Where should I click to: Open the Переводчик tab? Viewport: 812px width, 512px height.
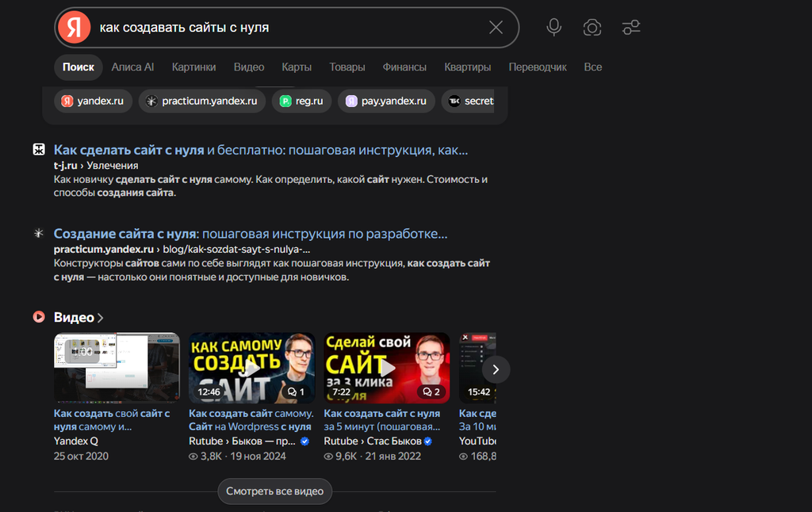(538, 67)
